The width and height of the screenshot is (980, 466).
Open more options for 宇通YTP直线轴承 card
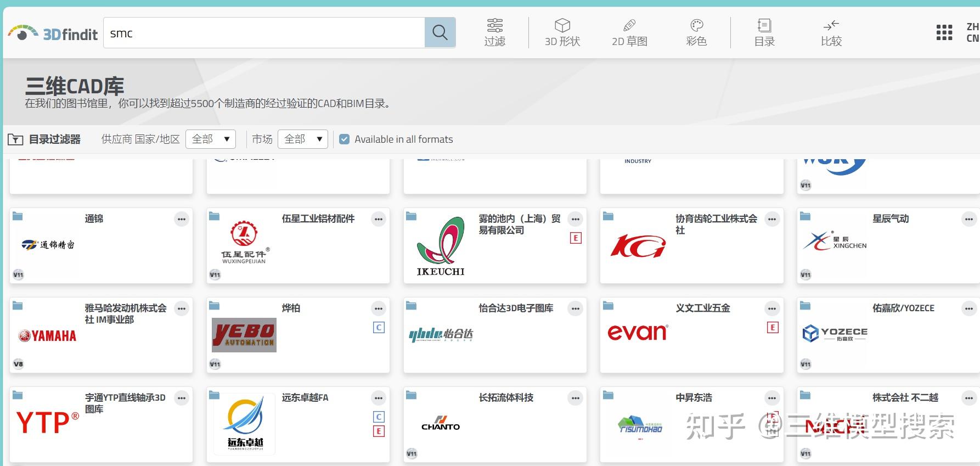[x=182, y=398]
